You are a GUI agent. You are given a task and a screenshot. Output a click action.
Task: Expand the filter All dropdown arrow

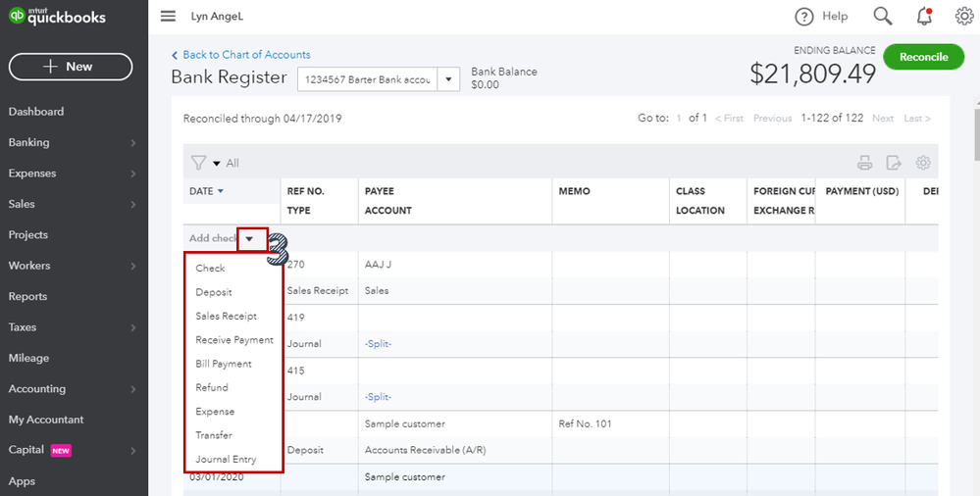pyautogui.click(x=217, y=164)
